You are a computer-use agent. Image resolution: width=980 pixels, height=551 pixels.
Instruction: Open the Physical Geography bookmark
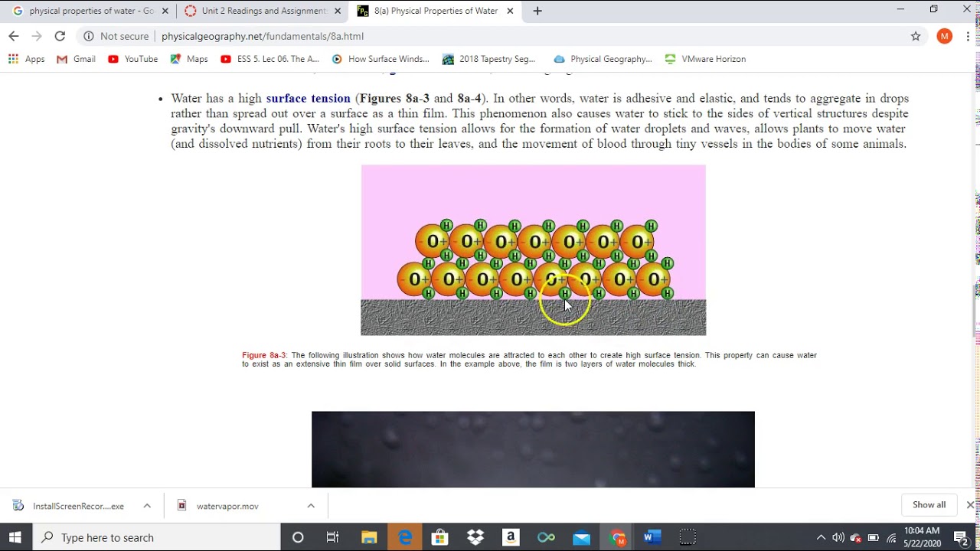(603, 59)
